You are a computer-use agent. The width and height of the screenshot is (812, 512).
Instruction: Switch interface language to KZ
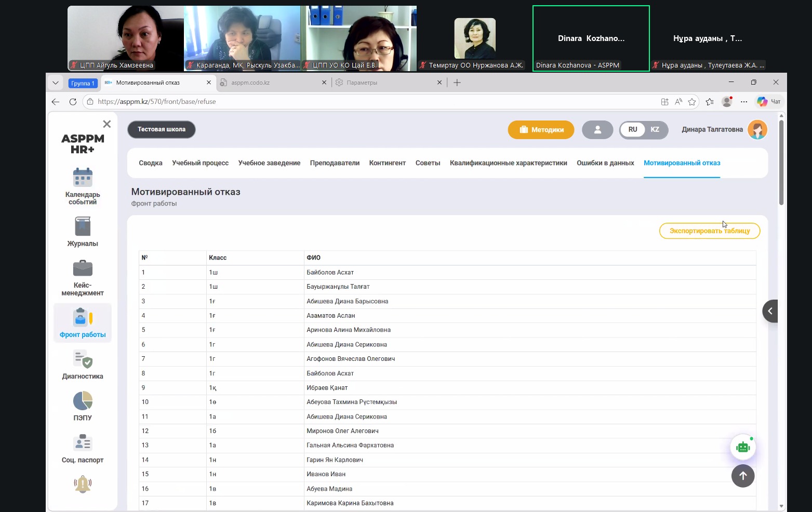click(655, 130)
